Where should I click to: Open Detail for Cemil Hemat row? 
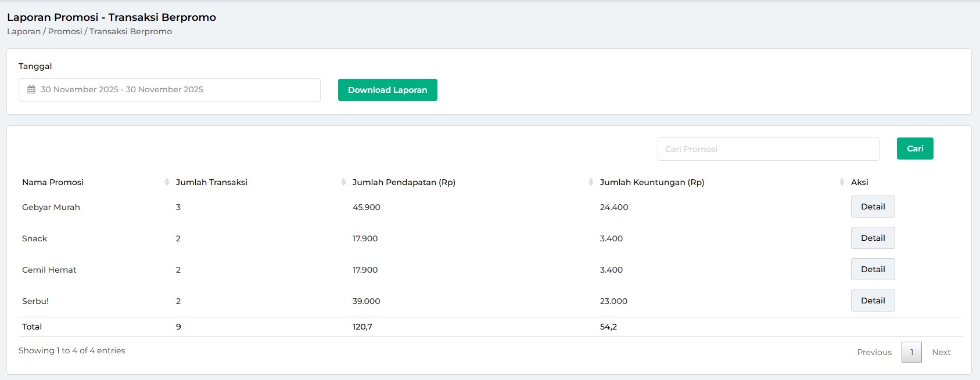tap(873, 269)
